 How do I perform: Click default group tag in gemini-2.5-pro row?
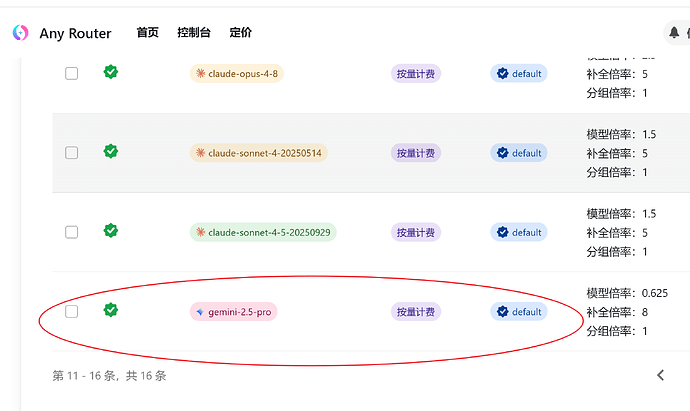[519, 312]
